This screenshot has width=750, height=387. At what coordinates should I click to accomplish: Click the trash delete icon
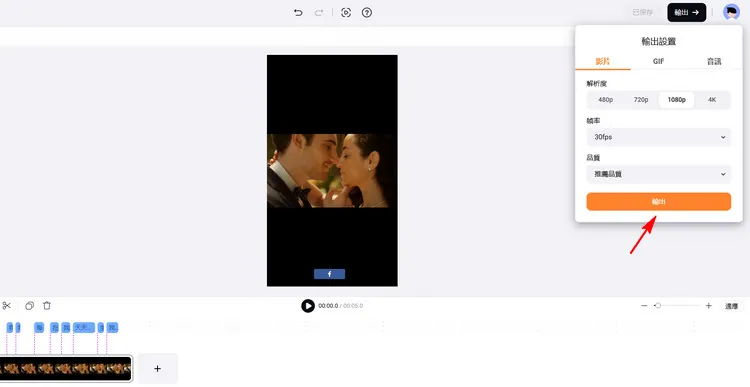(47, 306)
